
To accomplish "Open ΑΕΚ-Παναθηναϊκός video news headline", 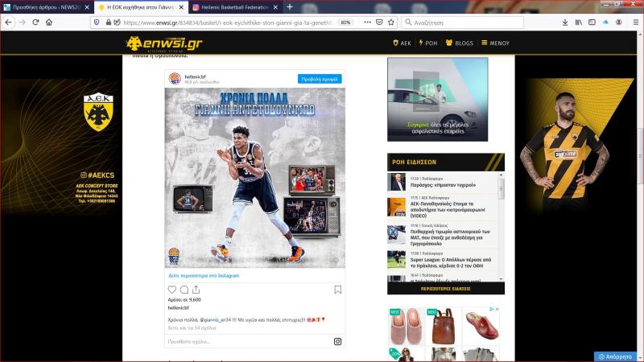I will (x=448, y=209).
